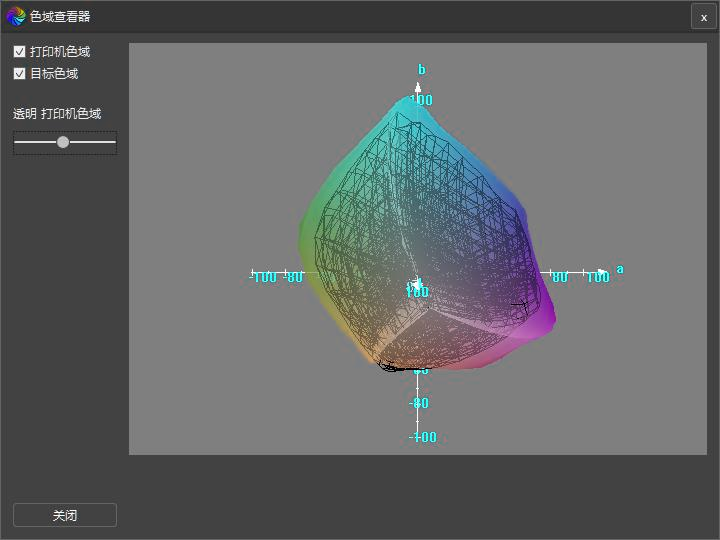
Task: Uncheck the 目标色域 checkbox
Action: click(x=19, y=73)
